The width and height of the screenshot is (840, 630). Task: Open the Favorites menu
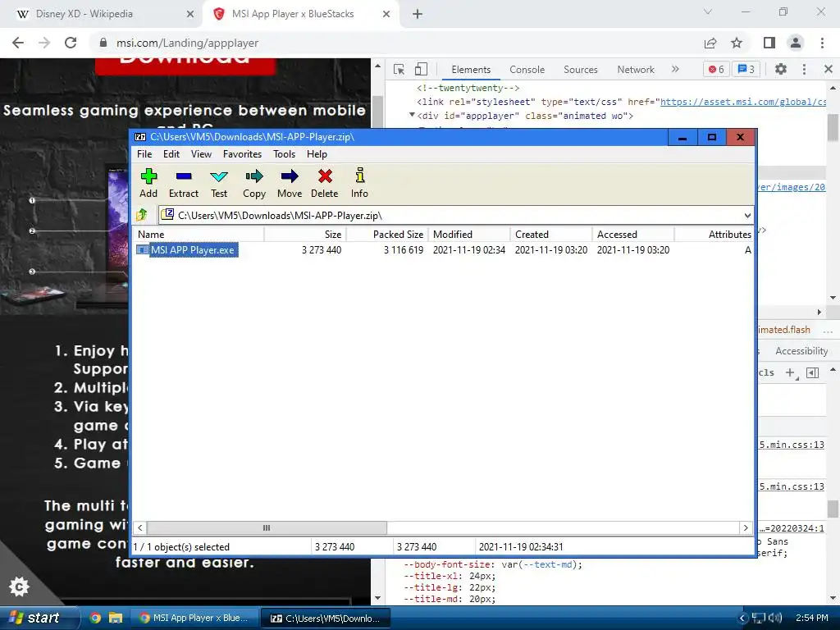coord(242,154)
